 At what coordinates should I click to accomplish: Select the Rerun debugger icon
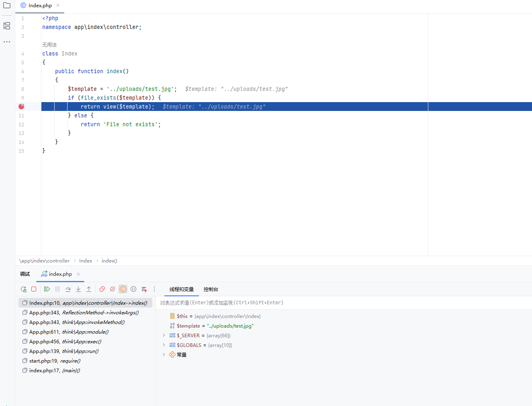click(23, 289)
